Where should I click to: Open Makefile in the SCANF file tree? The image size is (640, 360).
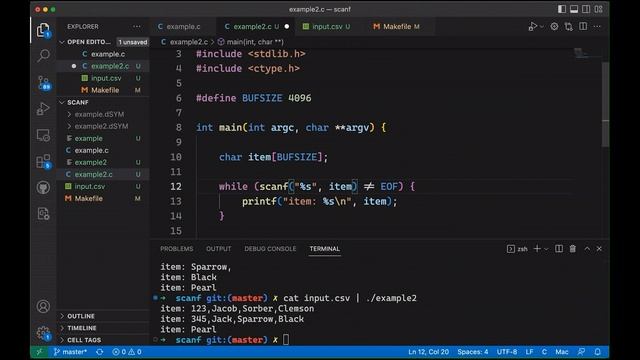tap(103, 198)
